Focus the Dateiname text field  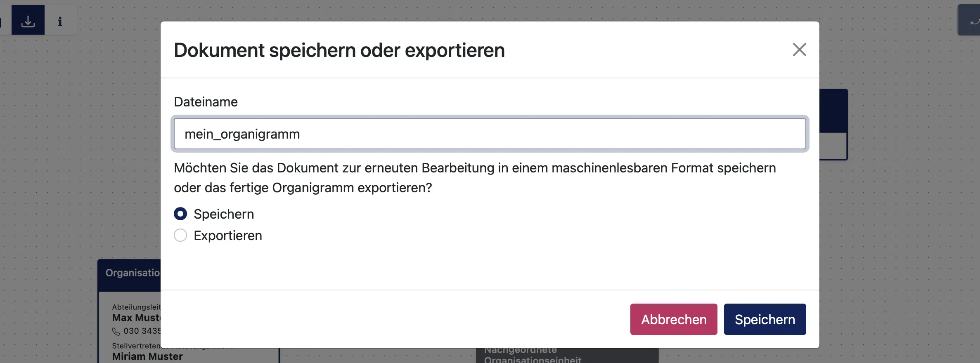tap(490, 134)
